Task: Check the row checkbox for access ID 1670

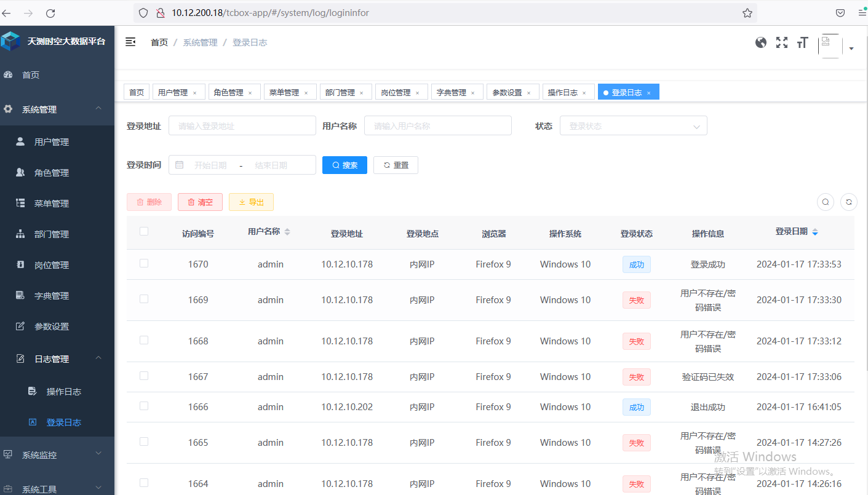Action: coord(144,263)
